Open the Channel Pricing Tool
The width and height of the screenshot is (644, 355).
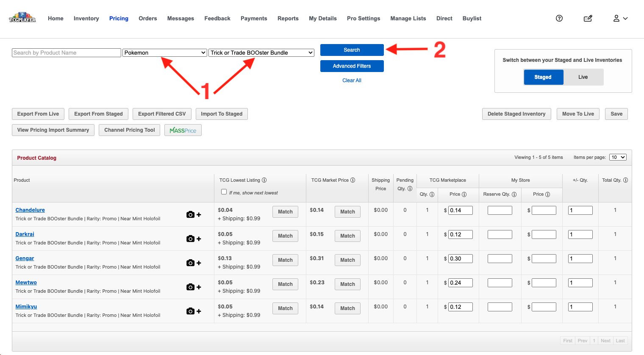[x=130, y=130]
